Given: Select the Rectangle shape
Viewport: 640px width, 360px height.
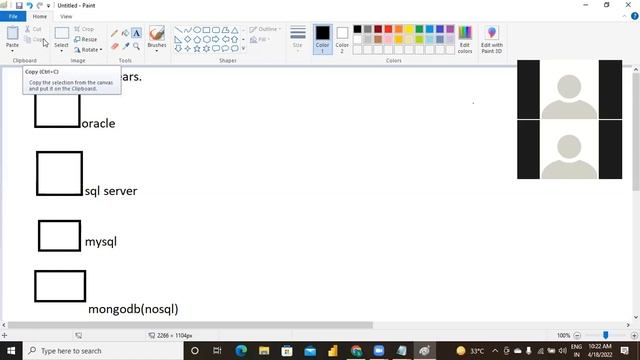Looking at the screenshot, I should tap(207, 30).
